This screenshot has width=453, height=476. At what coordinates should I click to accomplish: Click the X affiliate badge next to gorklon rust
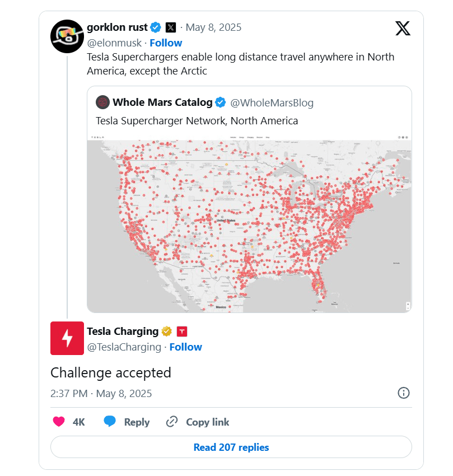click(171, 27)
